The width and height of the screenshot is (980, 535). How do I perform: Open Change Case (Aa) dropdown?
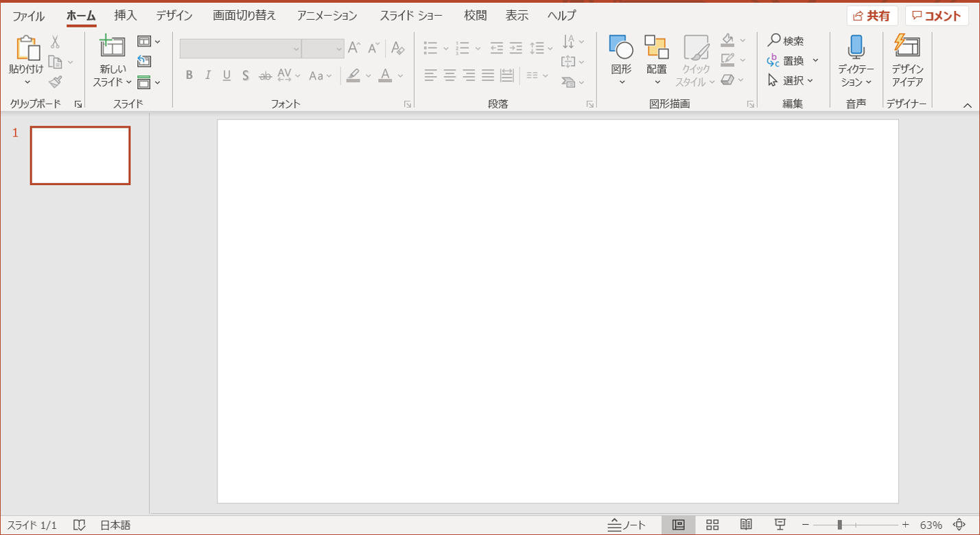tap(320, 75)
